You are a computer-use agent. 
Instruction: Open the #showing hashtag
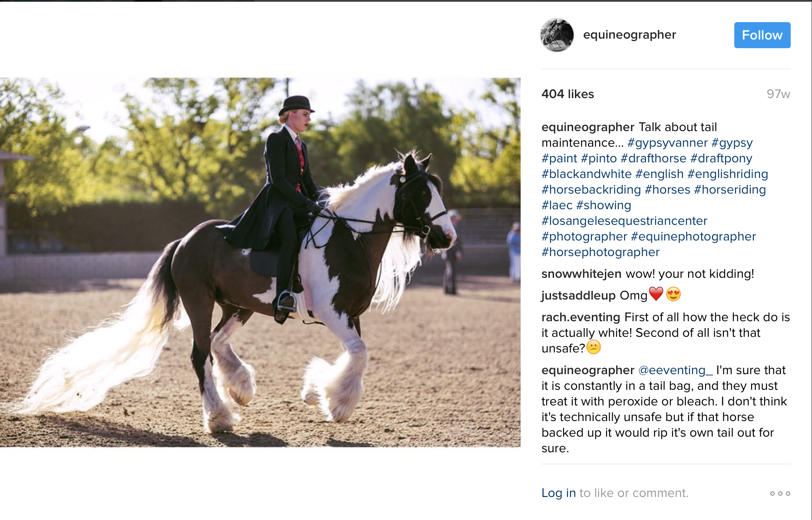point(604,205)
